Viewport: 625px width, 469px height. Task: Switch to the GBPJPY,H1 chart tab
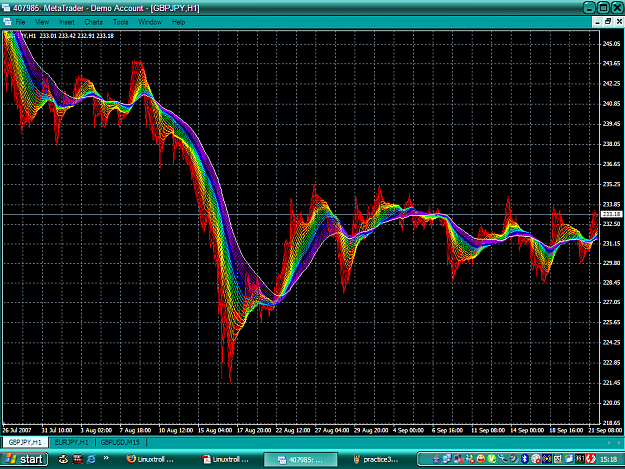coord(25,442)
